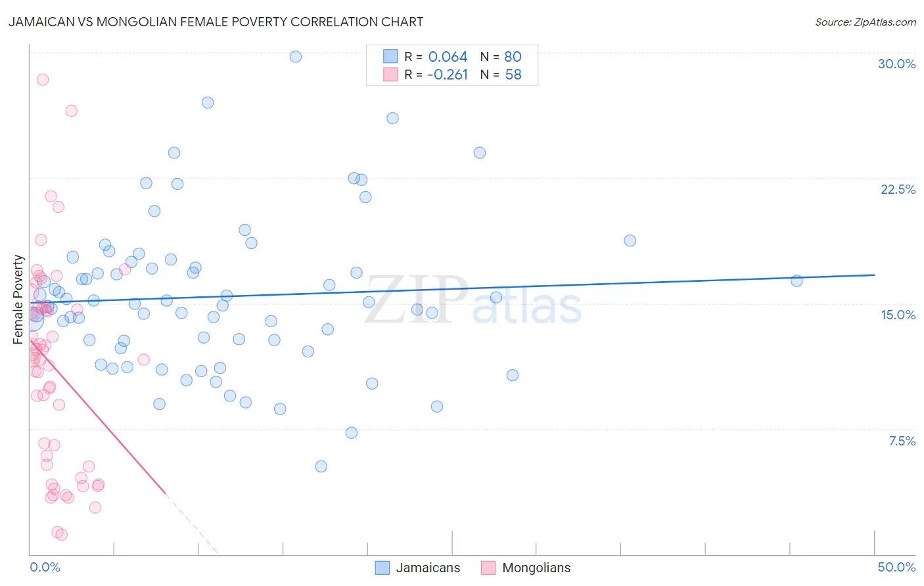Toggle the Mongolians series legend label
This screenshot has height=586, width=924.
tap(536, 568)
